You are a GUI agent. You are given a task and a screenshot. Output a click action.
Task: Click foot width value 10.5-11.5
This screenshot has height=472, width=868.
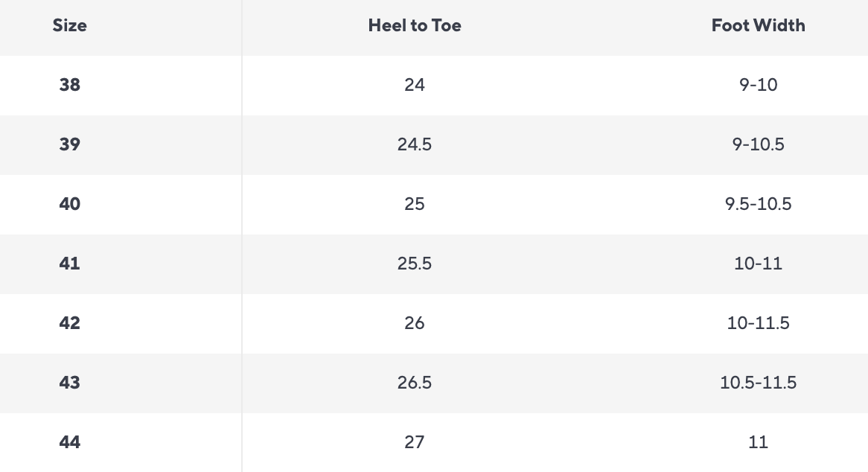[x=758, y=383]
